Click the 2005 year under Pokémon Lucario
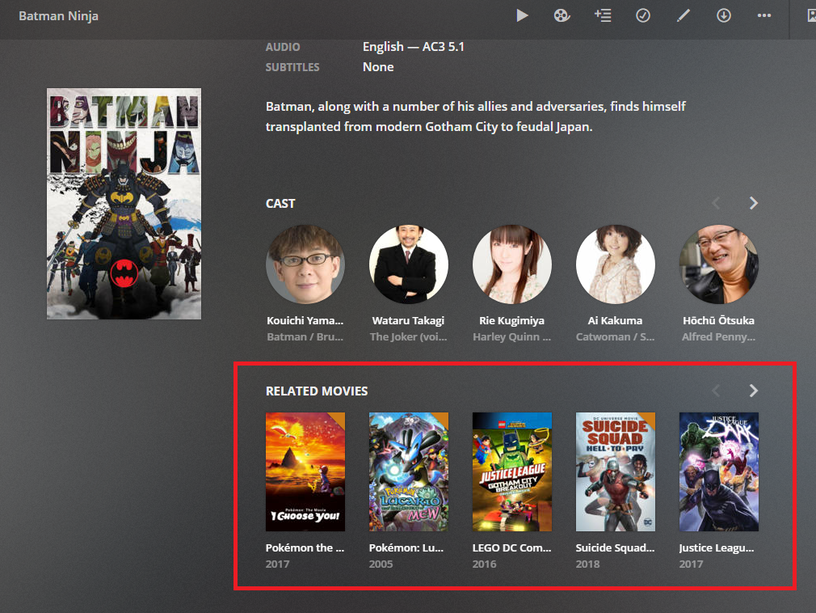816x613 pixels. 381,564
